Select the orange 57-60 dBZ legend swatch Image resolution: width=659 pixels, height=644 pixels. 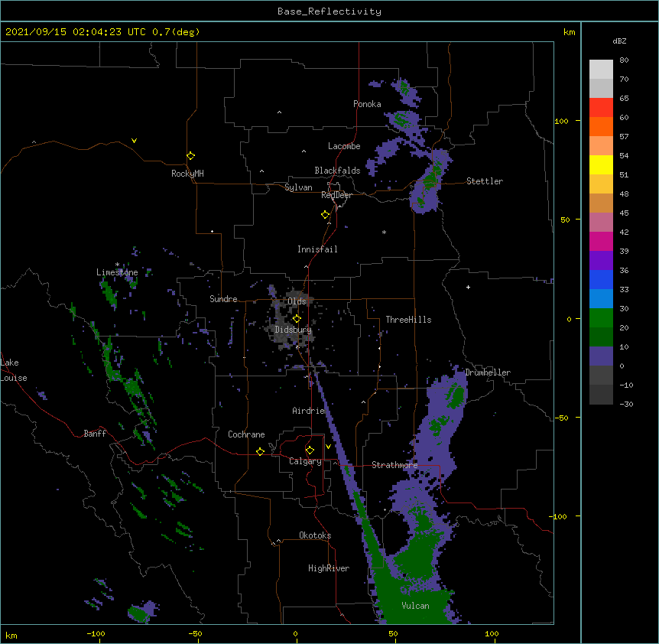(x=601, y=126)
